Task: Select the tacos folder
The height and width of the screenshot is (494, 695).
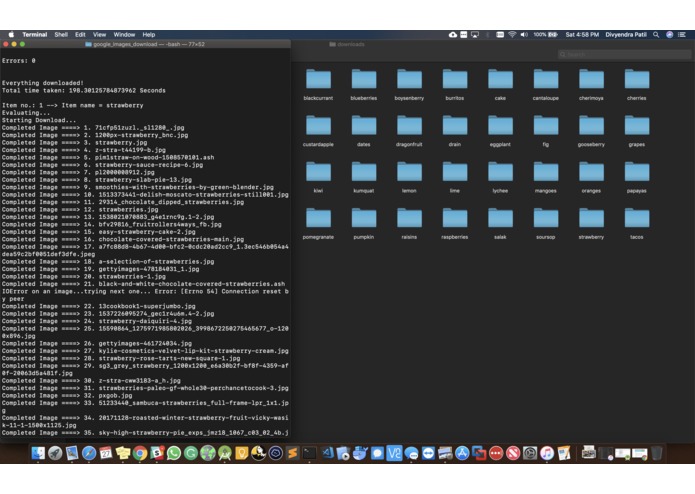Action: (x=637, y=218)
